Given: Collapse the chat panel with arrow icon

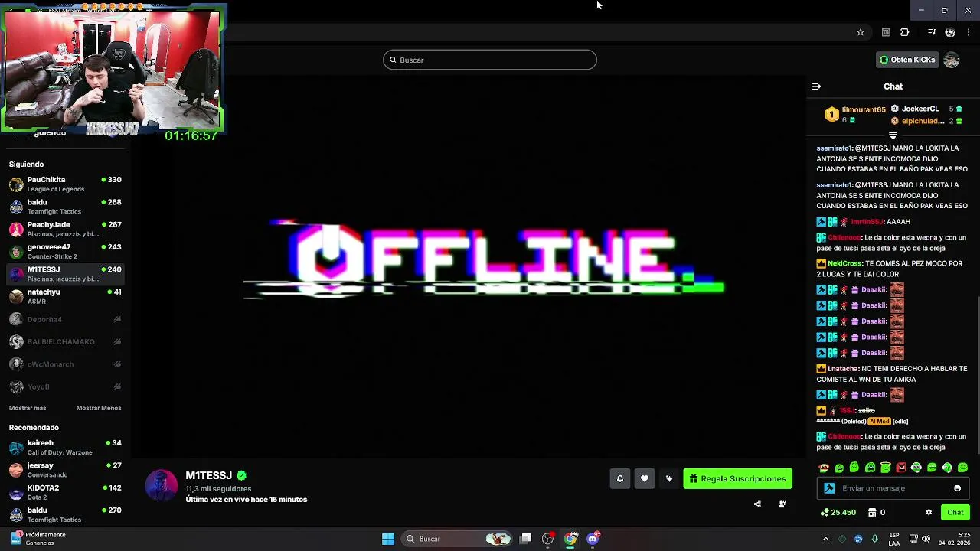Looking at the screenshot, I should click(x=816, y=86).
